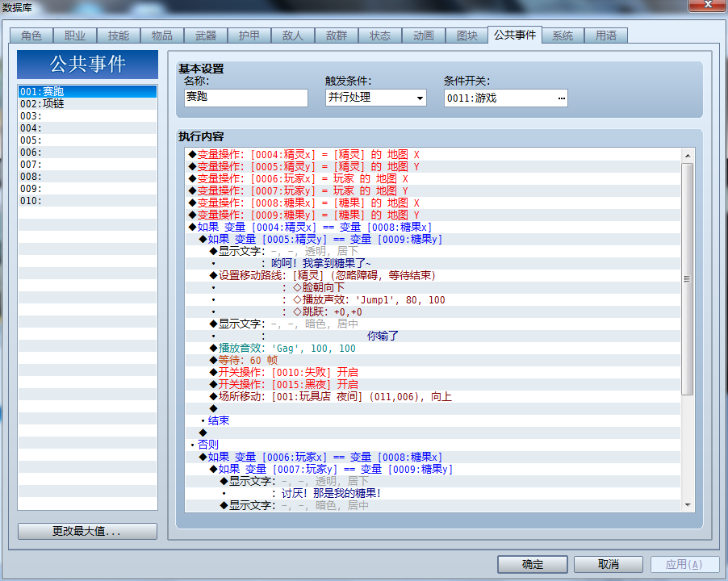The height and width of the screenshot is (581, 728).
Task: Open the 动画 tab
Action: pyautogui.click(x=424, y=36)
